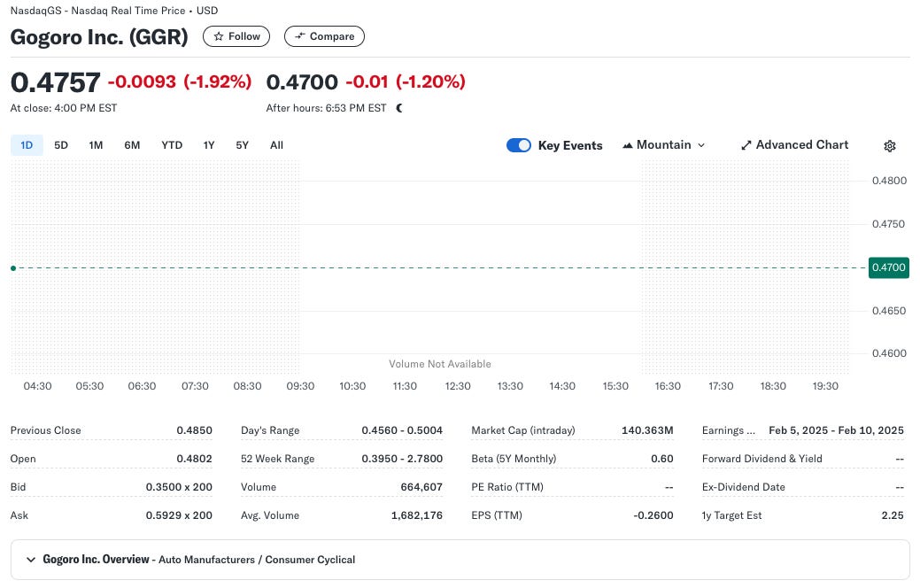Click the Open value 0.4802
Viewport: 920px width, 588px height.
pyautogui.click(x=194, y=459)
